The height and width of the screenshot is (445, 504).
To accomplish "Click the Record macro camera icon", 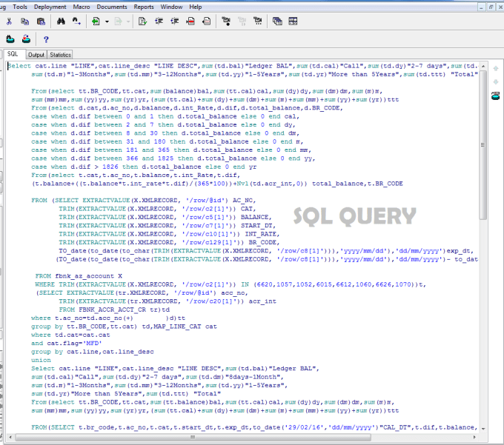I will [x=226, y=21].
